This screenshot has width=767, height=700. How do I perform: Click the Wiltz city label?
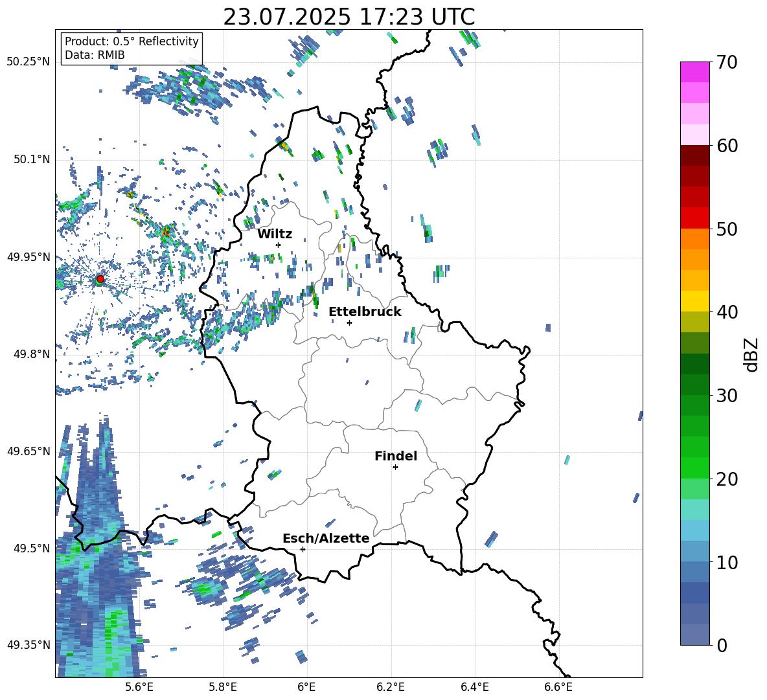click(275, 234)
